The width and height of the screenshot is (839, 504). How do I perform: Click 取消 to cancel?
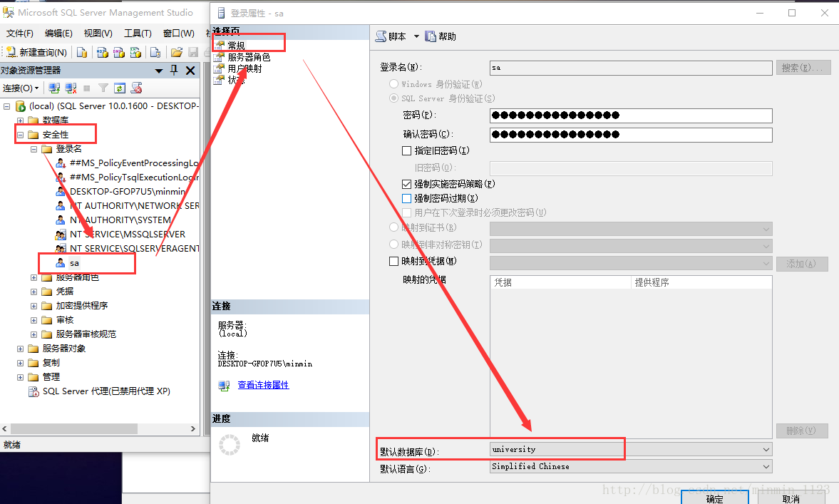point(791,497)
